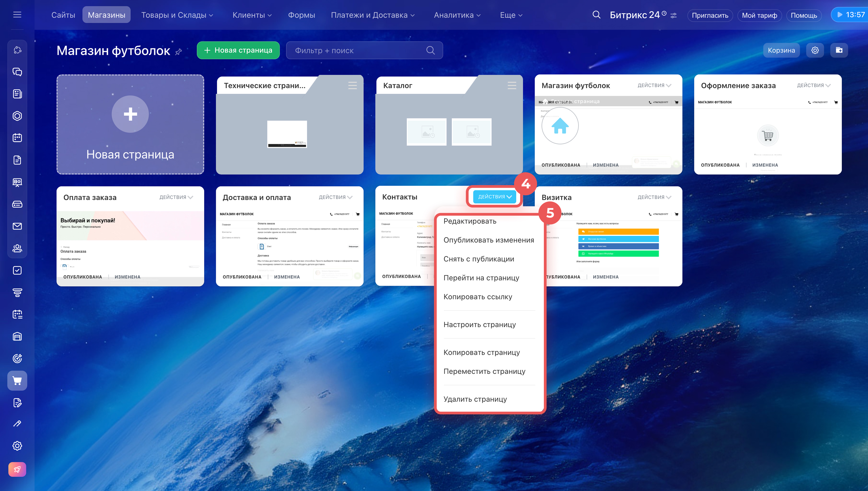Screen dimensions: 868x491
Task: Choose Удалить страницу from context menu
Action: coord(475,399)
